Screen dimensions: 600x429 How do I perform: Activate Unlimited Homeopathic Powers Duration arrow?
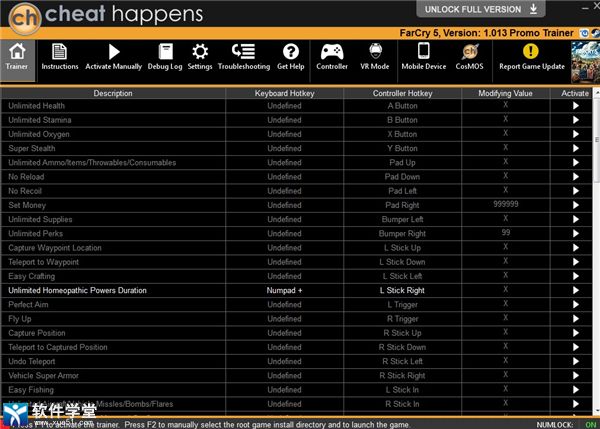pyautogui.click(x=576, y=290)
